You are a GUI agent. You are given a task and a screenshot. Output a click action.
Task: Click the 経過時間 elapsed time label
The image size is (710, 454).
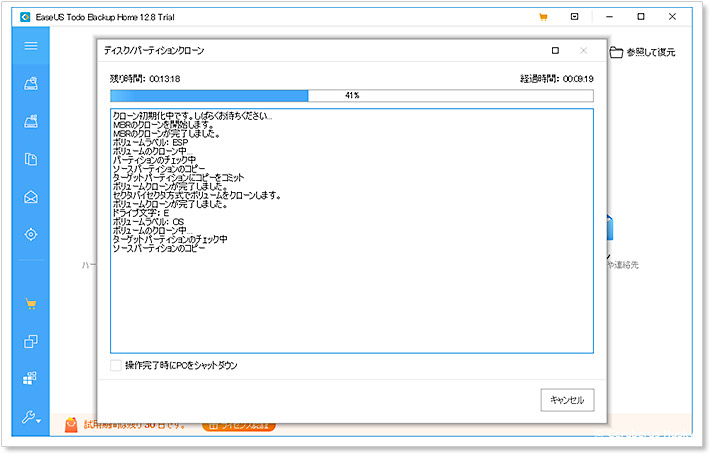(556, 79)
